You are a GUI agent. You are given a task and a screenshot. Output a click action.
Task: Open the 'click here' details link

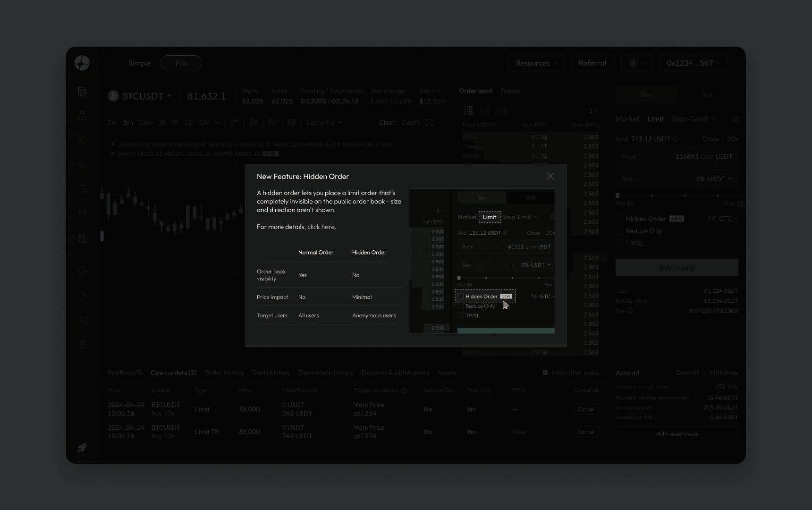(x=321, y=227)
